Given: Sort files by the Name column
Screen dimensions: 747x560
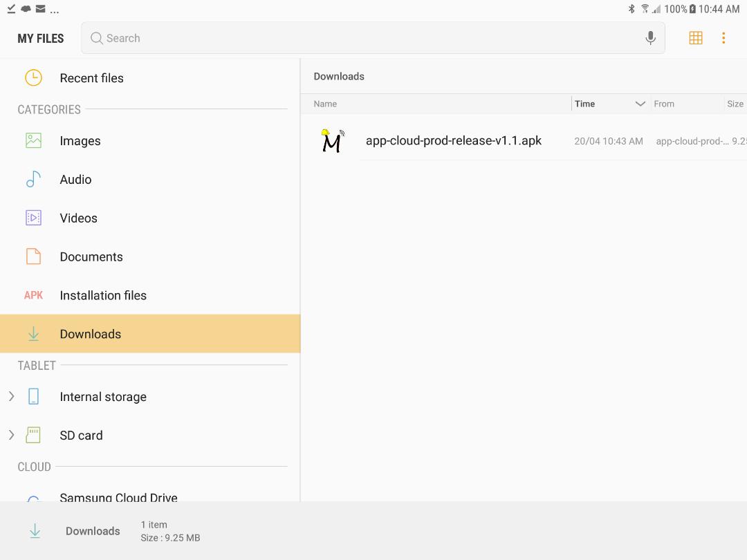Looking at the screenshot, I should pyautogui.click(x=325, y=103).
